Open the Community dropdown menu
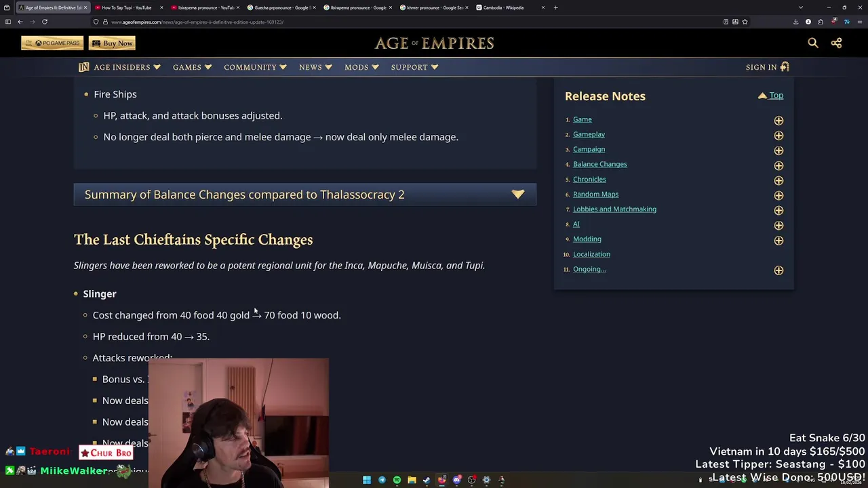The height and width of the screenshot is (488, 868). click(x=255, y=67)
